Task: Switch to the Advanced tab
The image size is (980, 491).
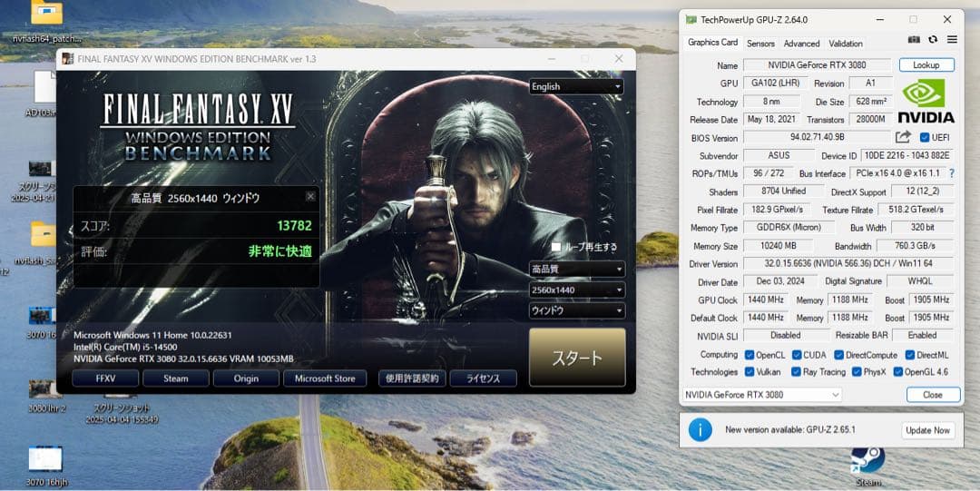Action: tap(801, 44)
